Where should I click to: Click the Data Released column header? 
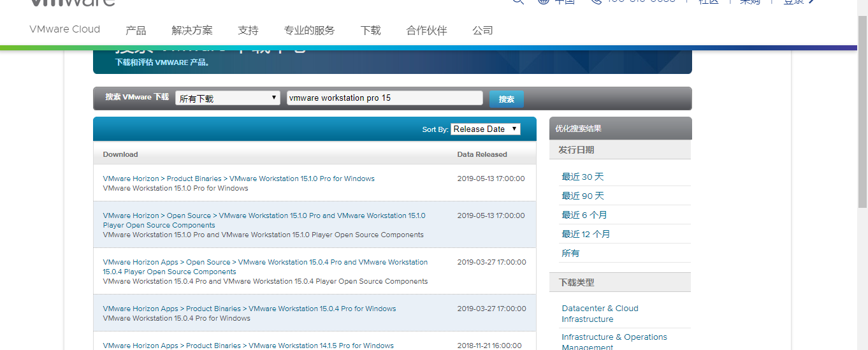click(x=482, y=154)
